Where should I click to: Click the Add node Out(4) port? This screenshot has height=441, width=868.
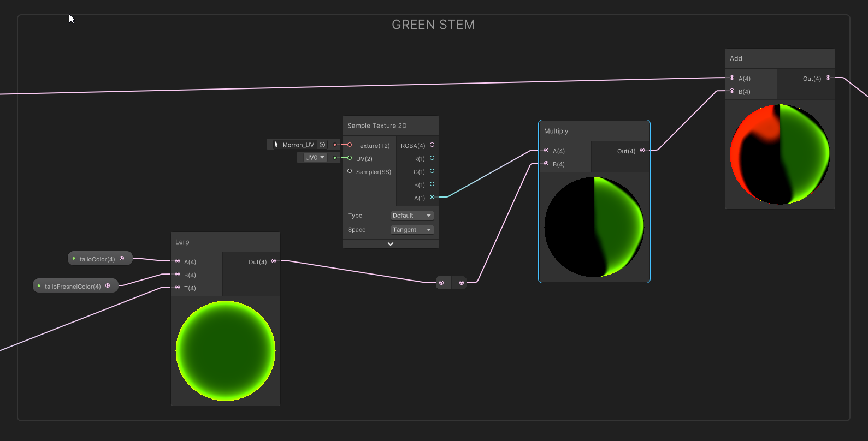coord(828,78)
